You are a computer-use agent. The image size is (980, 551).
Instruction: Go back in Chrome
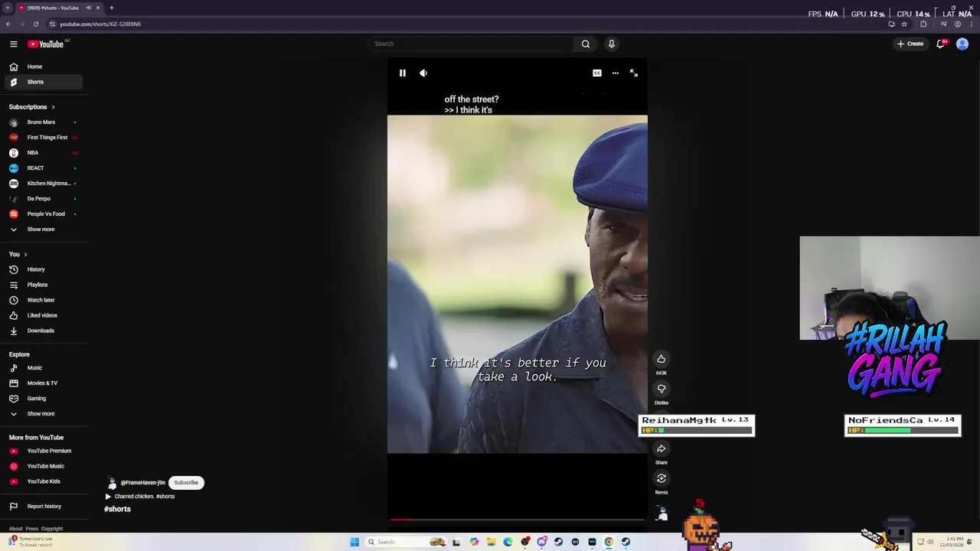8,24
